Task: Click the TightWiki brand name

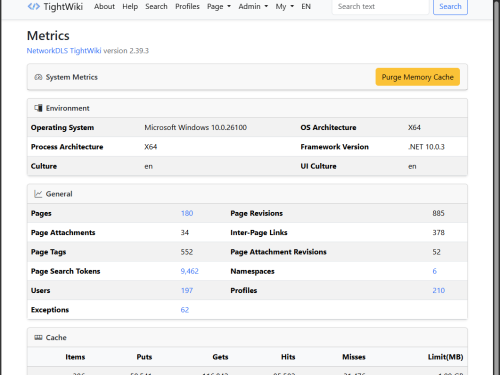Action: click(x=63, y=6)
